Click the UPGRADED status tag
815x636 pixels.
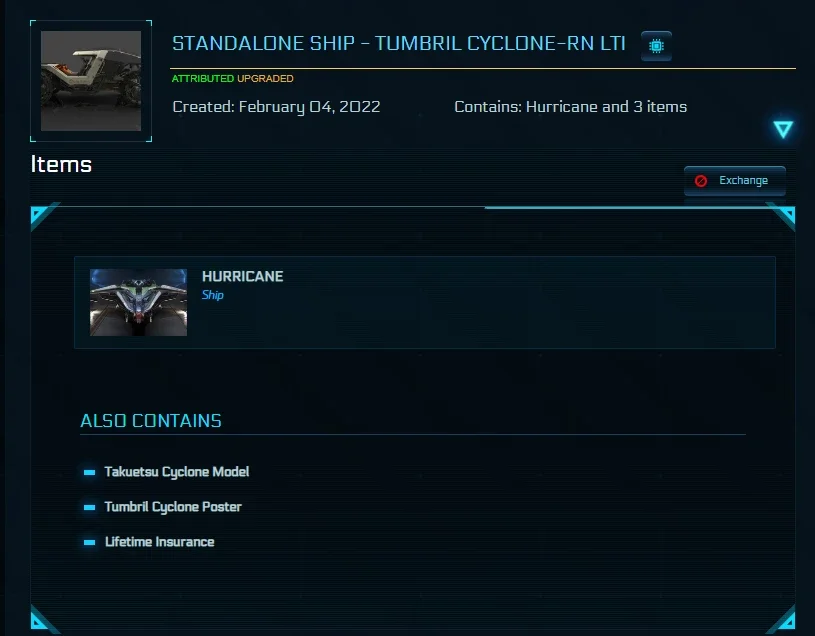click(x=265, y=78)
